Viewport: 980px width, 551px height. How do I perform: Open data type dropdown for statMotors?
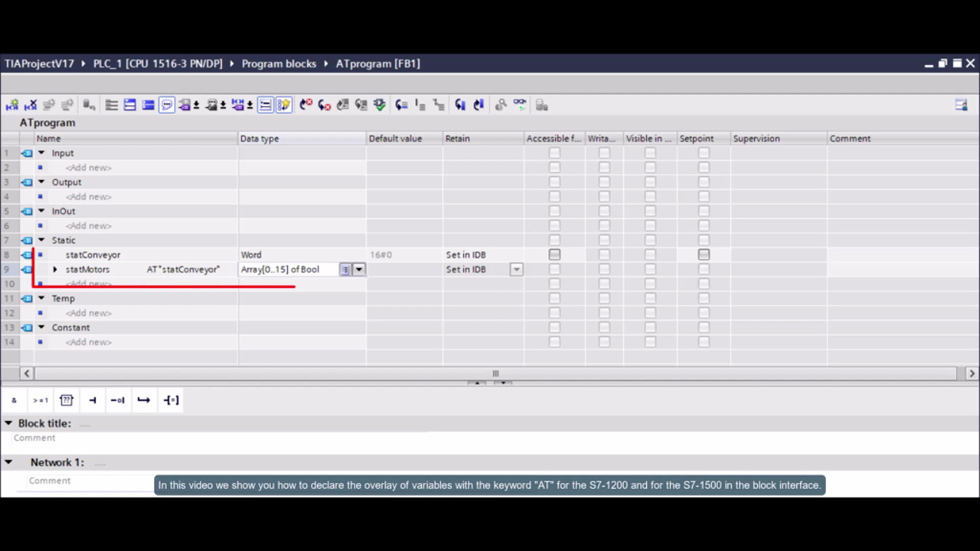coord(358,269)
